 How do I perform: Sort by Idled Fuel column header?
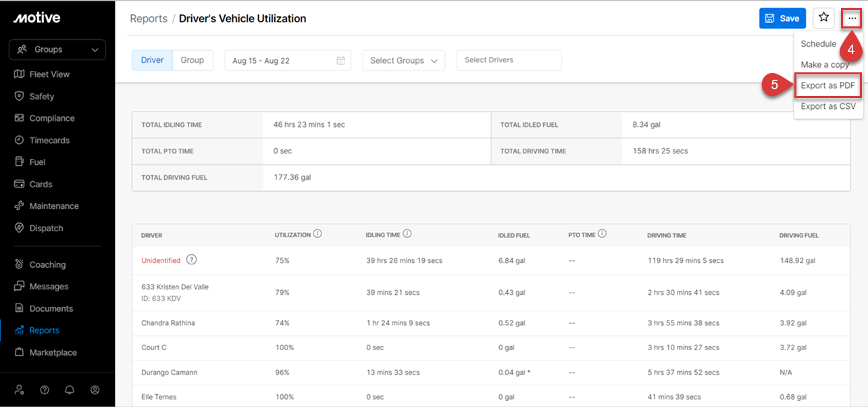pos(514,235)
